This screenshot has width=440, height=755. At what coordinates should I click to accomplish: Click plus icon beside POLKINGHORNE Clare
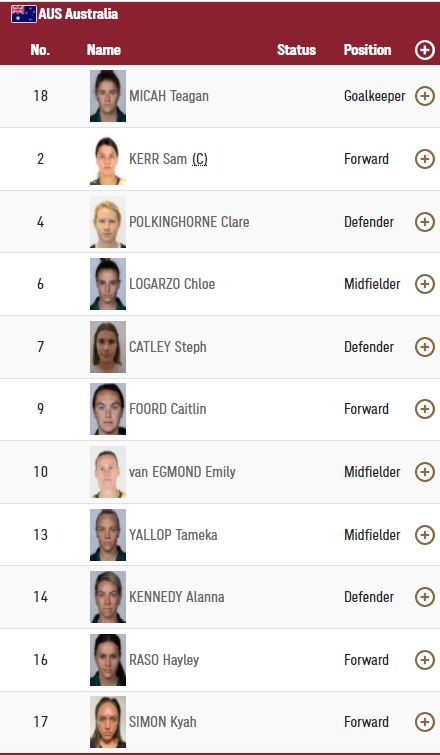[425, 222]
